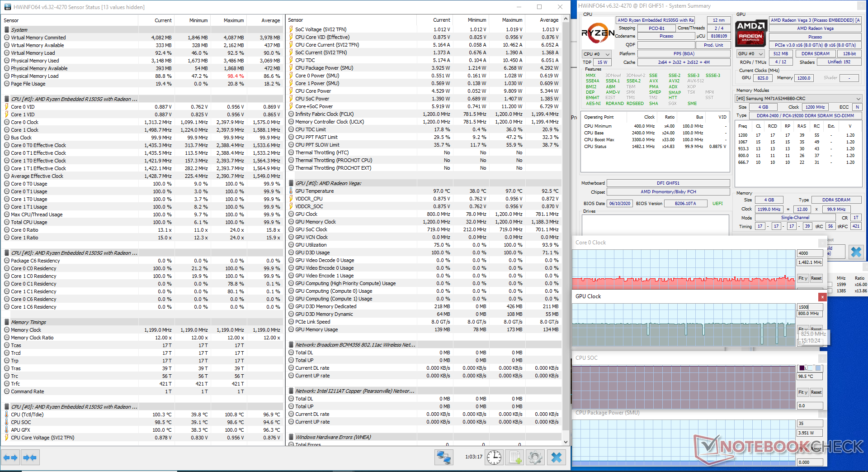Screen dimensions: 868x472
Task: Click bolt icon beside CPU Package Power (SMU)
Action: click(291, 68)
